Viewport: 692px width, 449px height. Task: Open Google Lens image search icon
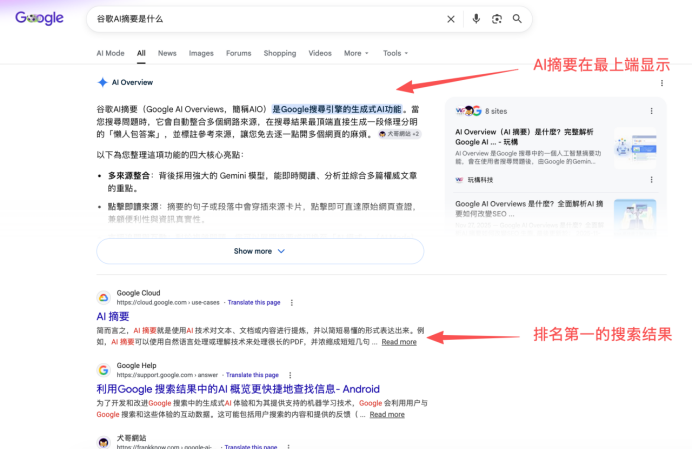click(497, 19)
